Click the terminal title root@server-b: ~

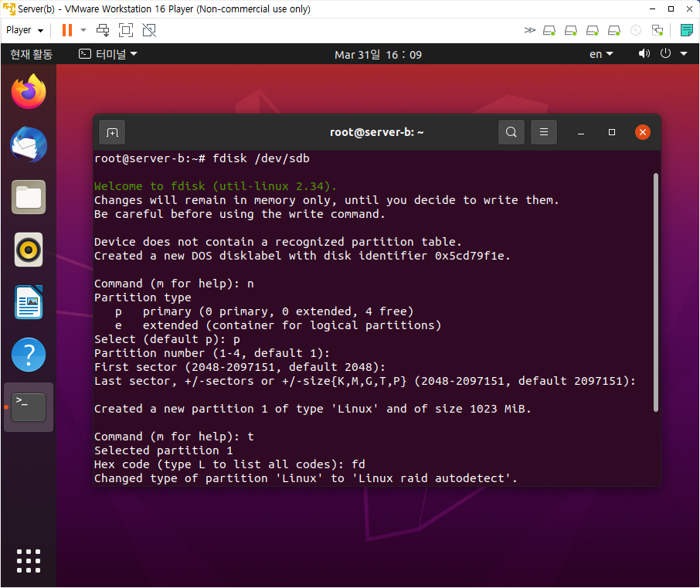(377, 132)
